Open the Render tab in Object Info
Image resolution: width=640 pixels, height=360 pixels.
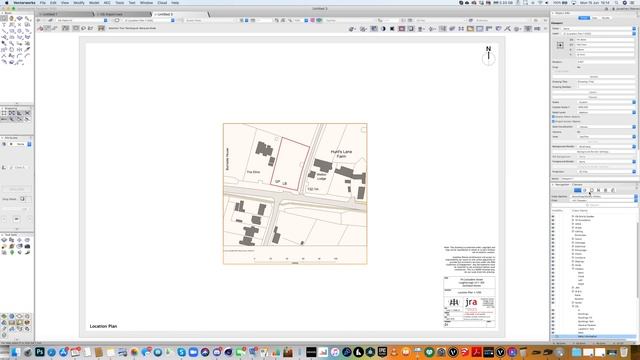click(x=606, y=18)
